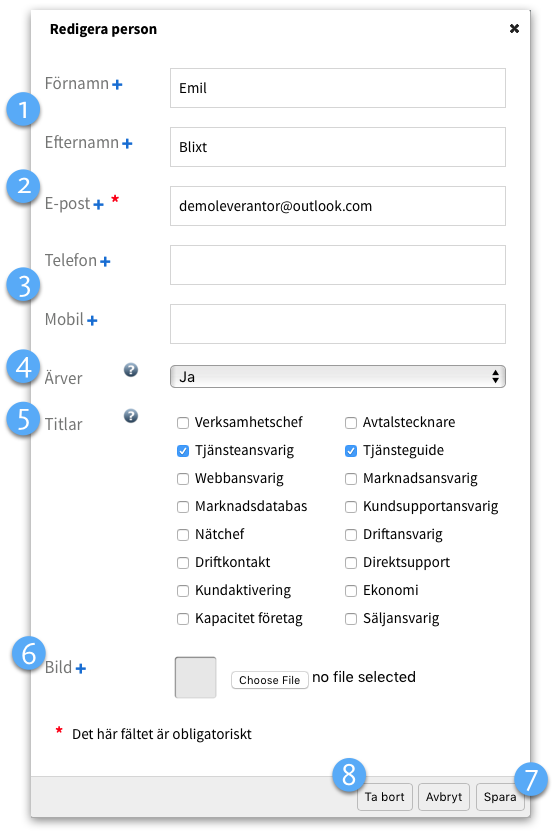
Task: Choose File for the Bild upload
Action: point(270,680)
